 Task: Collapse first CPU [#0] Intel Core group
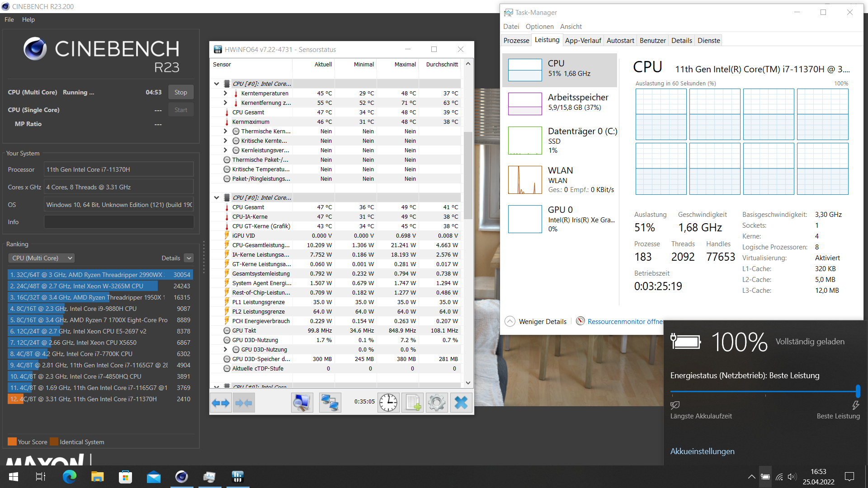click(x=217, y=84)
